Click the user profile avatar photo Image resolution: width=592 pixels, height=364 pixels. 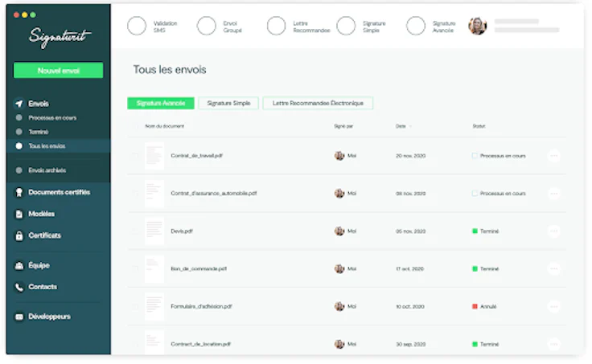click(x=477, y=26)
